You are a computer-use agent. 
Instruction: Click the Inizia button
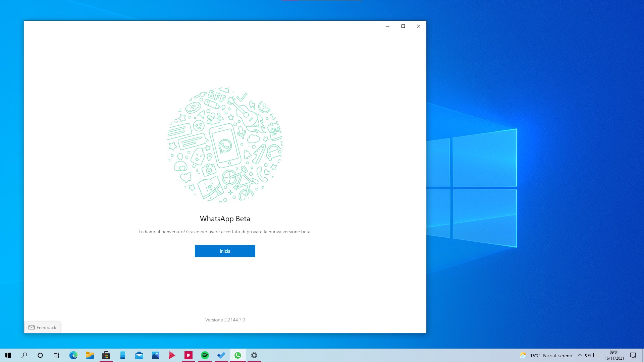pos(225,251)
